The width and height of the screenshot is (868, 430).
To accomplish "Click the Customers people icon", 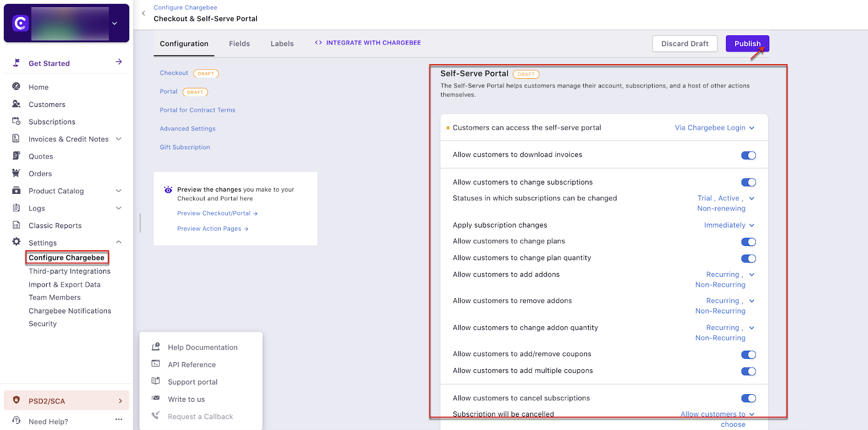I will [x=16, y=104].
